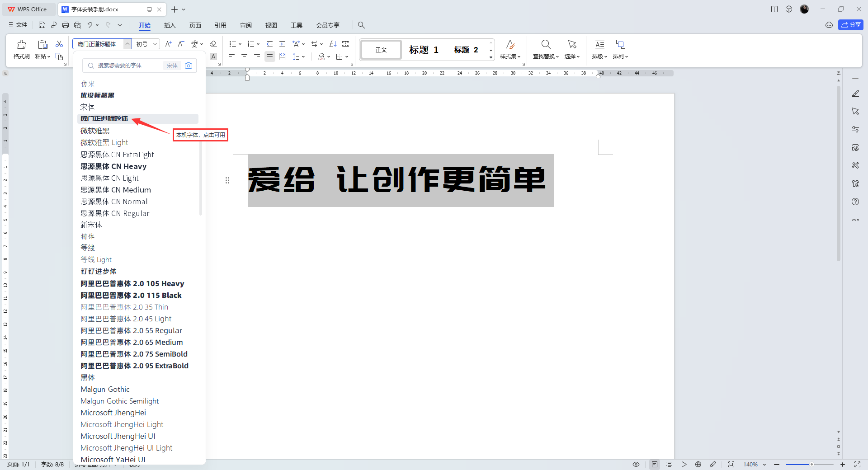This screenshot has height=470, width=868.
Task: Click the 排列 arrange button
Action: point(620,49)
